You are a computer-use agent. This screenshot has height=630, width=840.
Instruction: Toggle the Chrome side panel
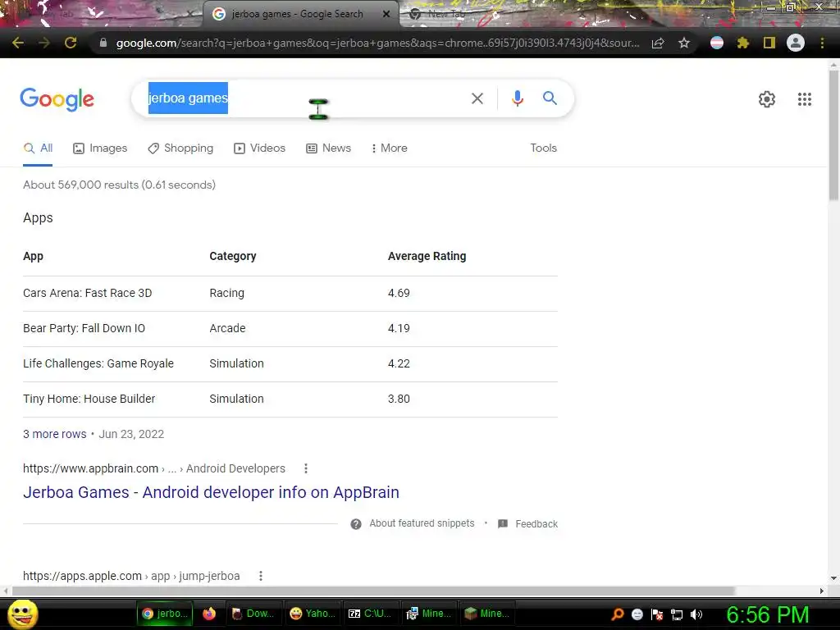coord(769,43)
